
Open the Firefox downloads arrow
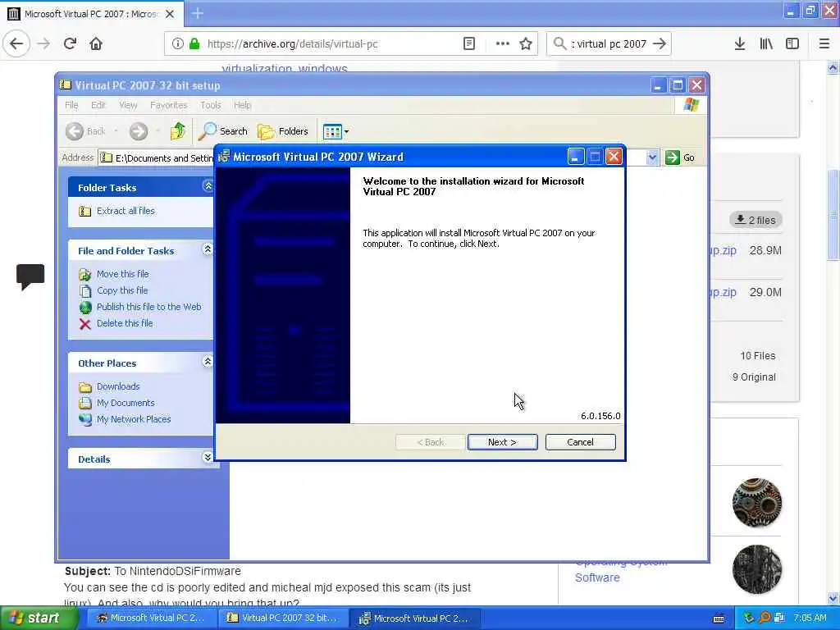pyautogui.click(x=739, y=44)
